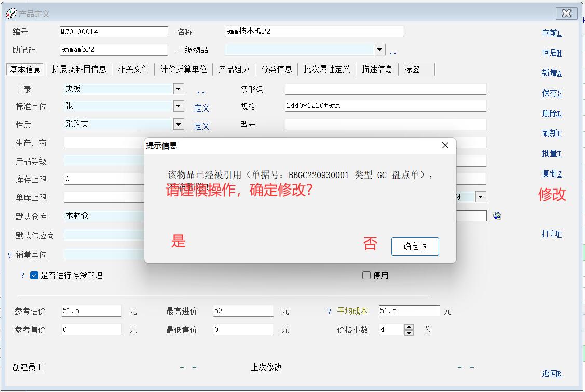585x392 pixels.
Task: Click the browse dots next to 目录 field
Action: 200,92
